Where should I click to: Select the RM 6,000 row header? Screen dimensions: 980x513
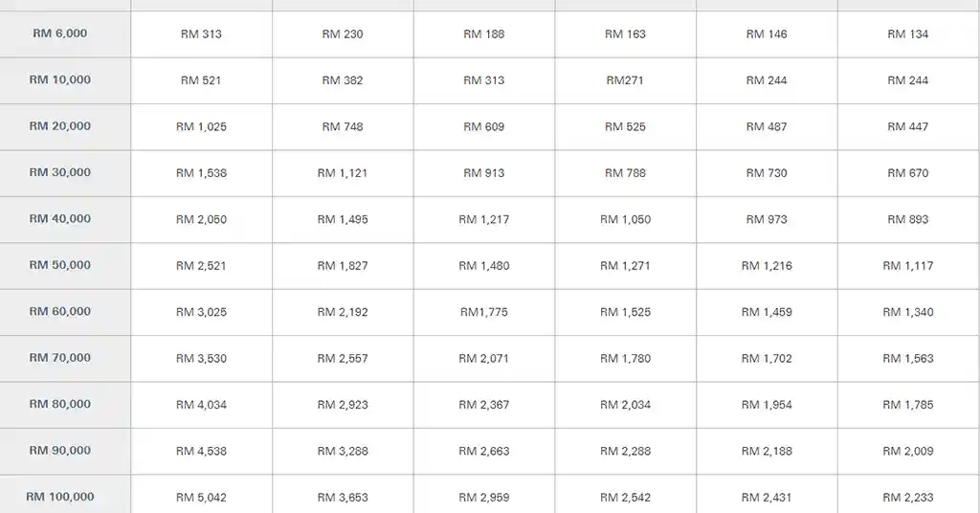coord(65,33)
